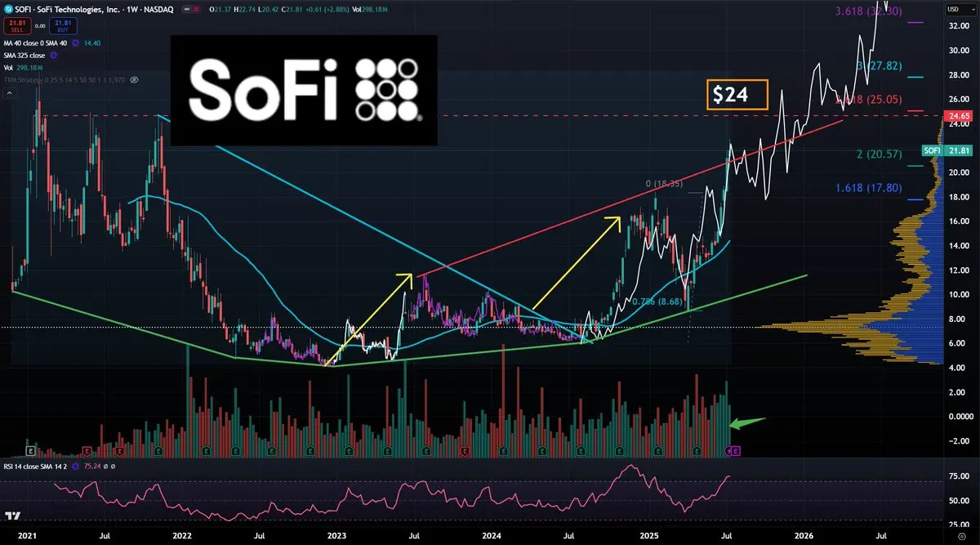Click the 21.81 SELL button
Image resolution: width=980 pixels, height=545 pixels.
pyautogui.click(x=17, y=26)
